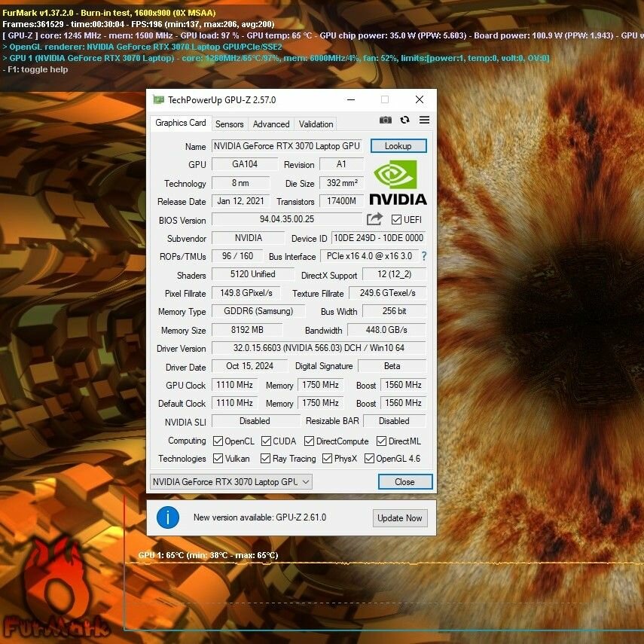Viewport: 644px width, 644px height.
Task: Click the 8192 MB Memory Size value
Action: point(247,330)
